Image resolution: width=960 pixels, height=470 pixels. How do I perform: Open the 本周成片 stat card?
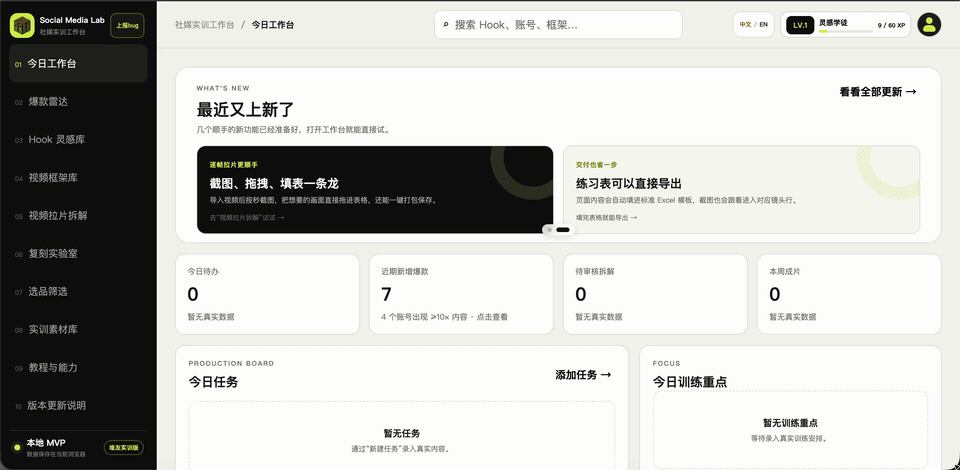pos(849,294)
